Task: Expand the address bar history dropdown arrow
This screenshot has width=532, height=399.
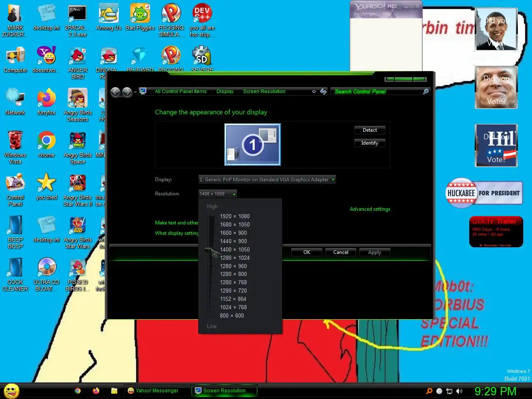Action: click(x=314, y=92)
